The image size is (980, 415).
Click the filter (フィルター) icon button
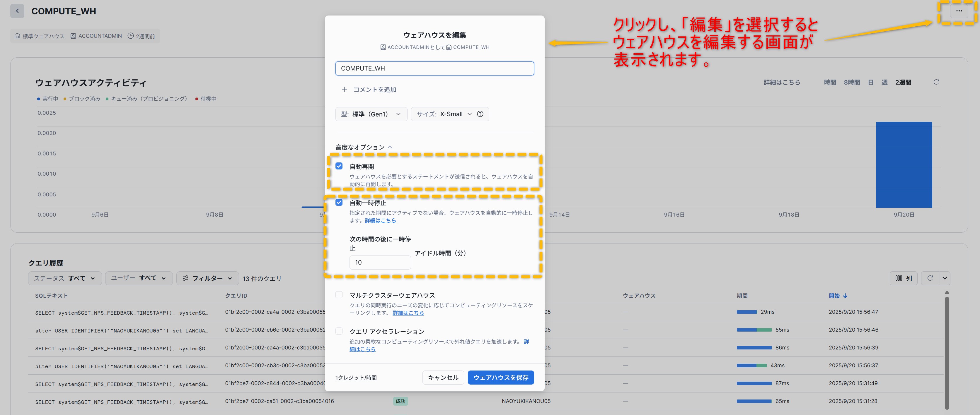207,278
